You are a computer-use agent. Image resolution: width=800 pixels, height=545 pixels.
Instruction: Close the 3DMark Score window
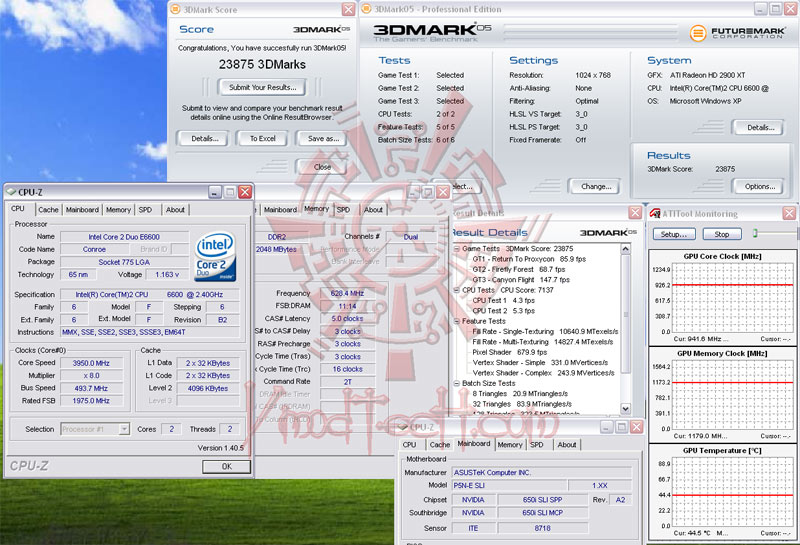tap(348, 9)
